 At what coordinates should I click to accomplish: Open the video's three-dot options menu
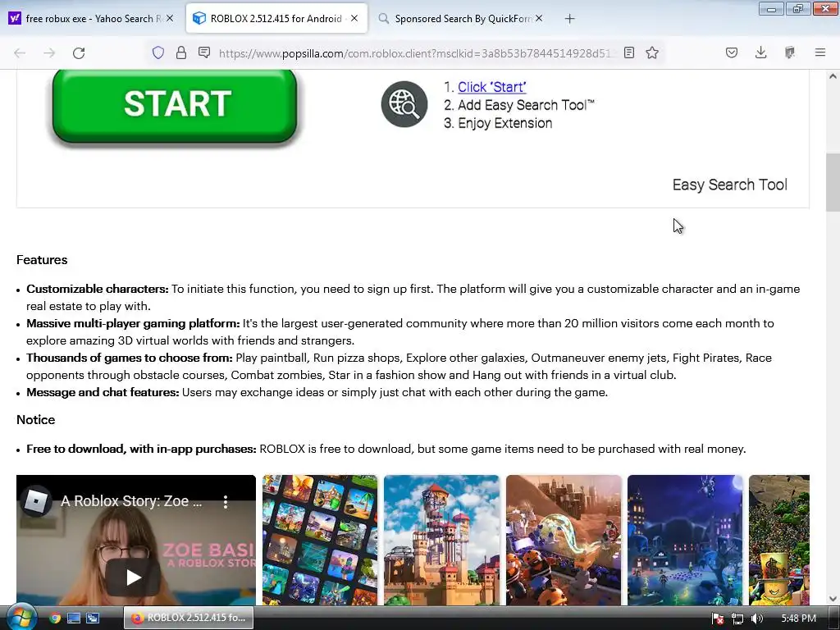(x=226, y=502)
